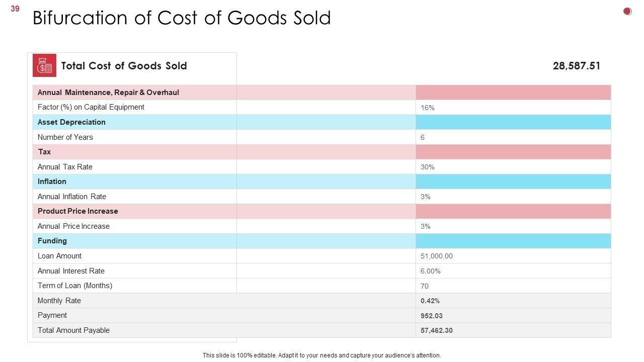This screenshot has width=644, height=362.
Task: Click the 30% Annual Tax Rate cell
Action: pos(428,167)
